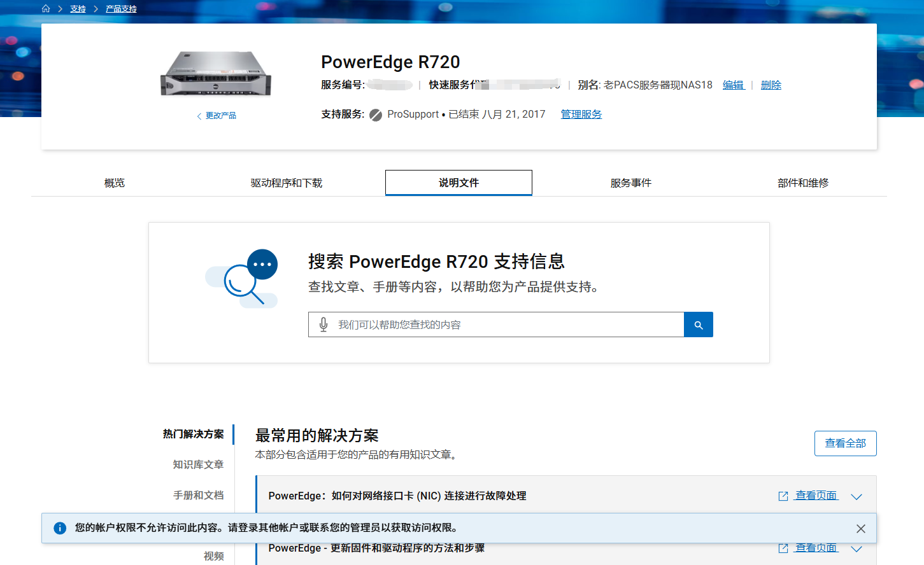Viewport: 924px width, 565px height.
Task: Select the 说明文件 tab
Action: 458,183
